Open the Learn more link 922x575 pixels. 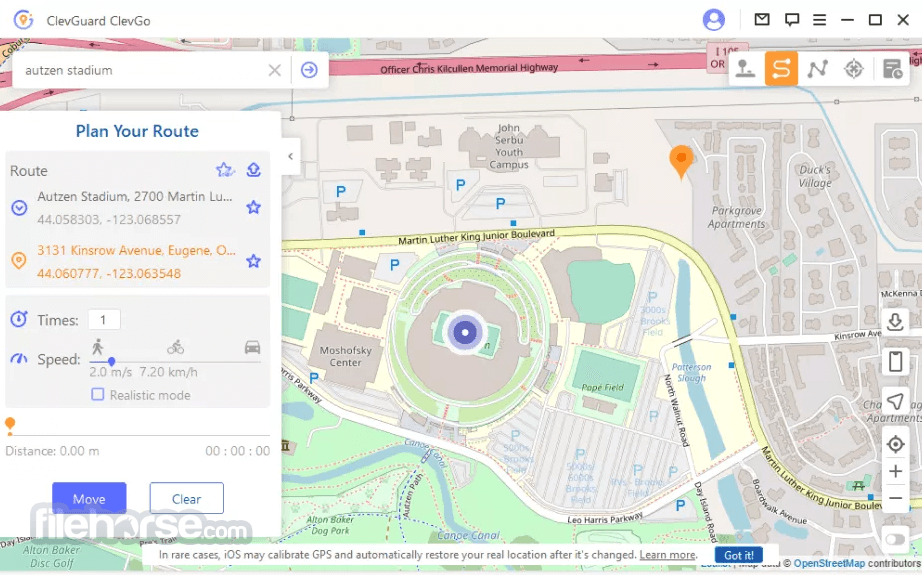click(x=667, y=554)
